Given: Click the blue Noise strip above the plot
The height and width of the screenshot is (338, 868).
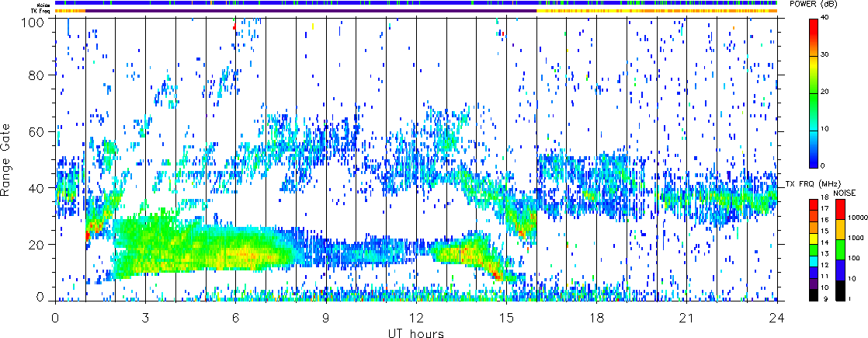Looking at the screenshot, I should [416, 3].
